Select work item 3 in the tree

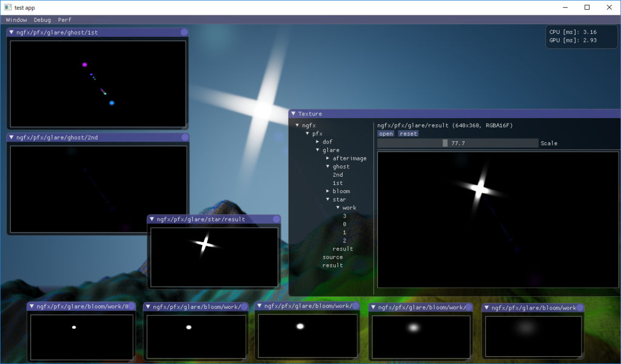pos(344,216)
